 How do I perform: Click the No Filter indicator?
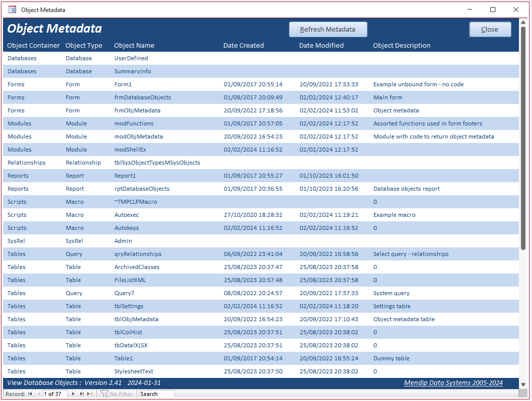point(116,394)
